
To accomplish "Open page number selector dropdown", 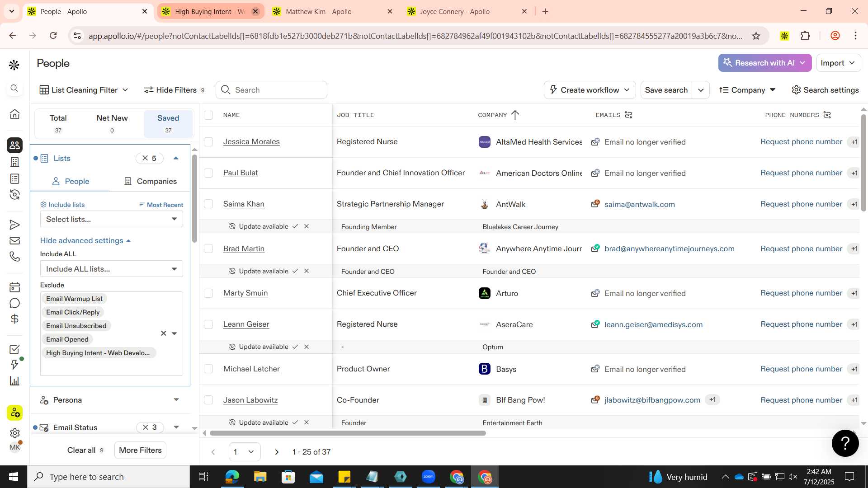I will 245,452.
